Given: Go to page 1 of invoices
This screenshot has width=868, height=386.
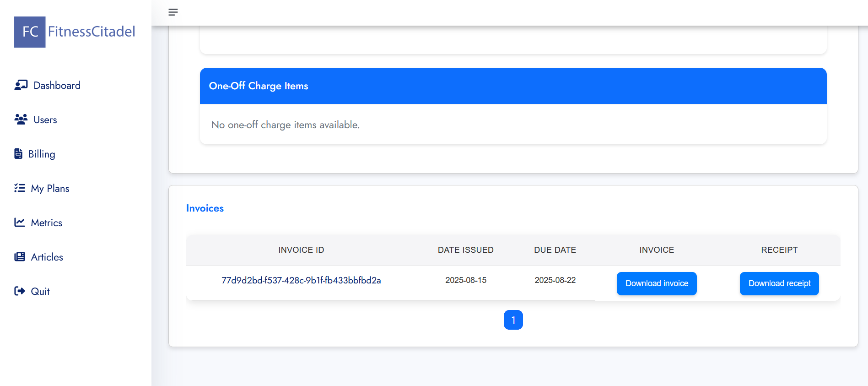Looking at the screenshot, I should coord(513,320).
